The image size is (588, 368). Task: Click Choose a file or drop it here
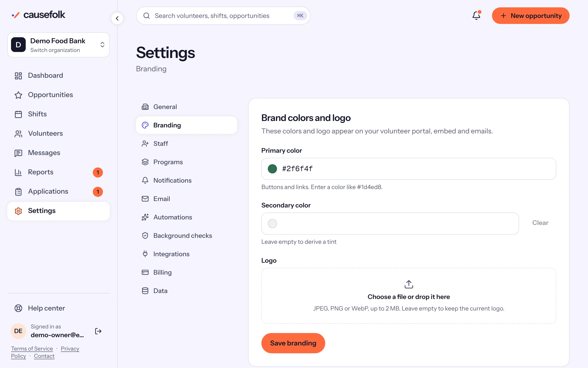click(408, 297)
